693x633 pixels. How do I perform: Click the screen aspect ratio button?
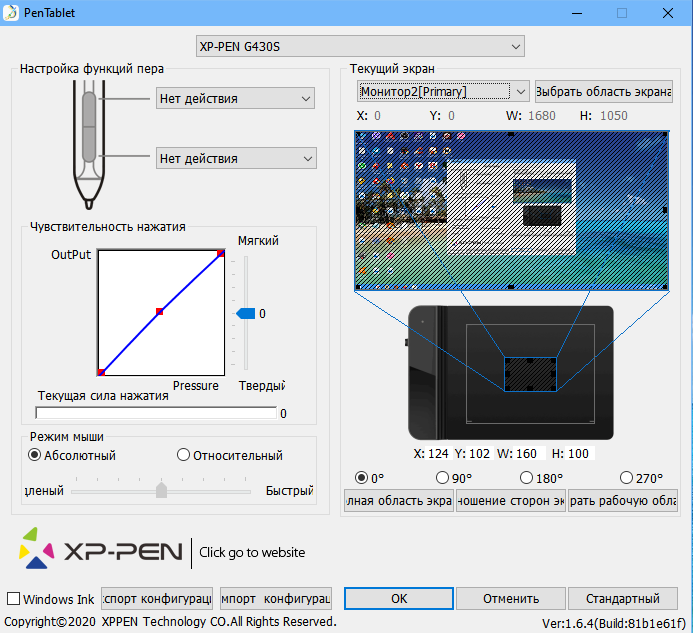coord(511,501)
